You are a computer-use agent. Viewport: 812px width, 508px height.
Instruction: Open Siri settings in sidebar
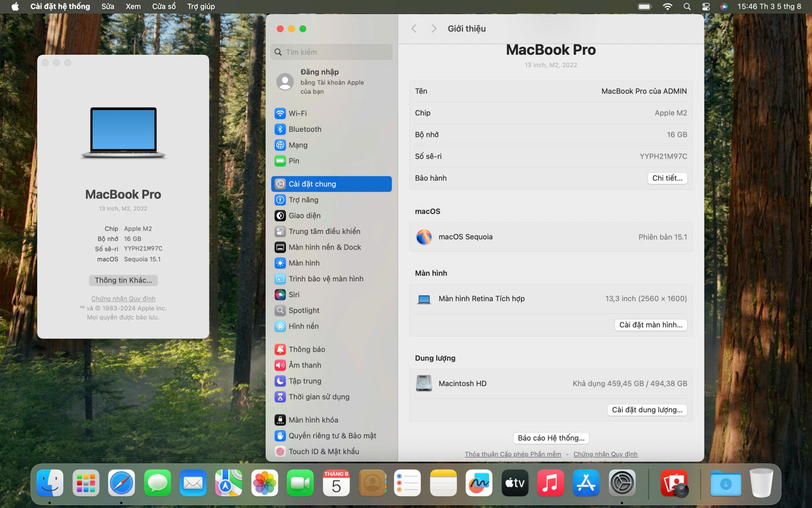pyautogui.click(x=331, y=294)
